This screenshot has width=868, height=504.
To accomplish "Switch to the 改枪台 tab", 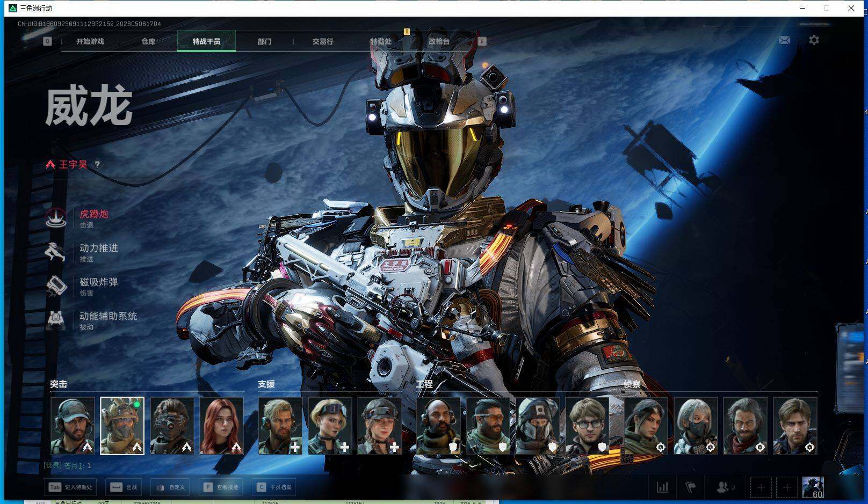I will tap(439, 41).
